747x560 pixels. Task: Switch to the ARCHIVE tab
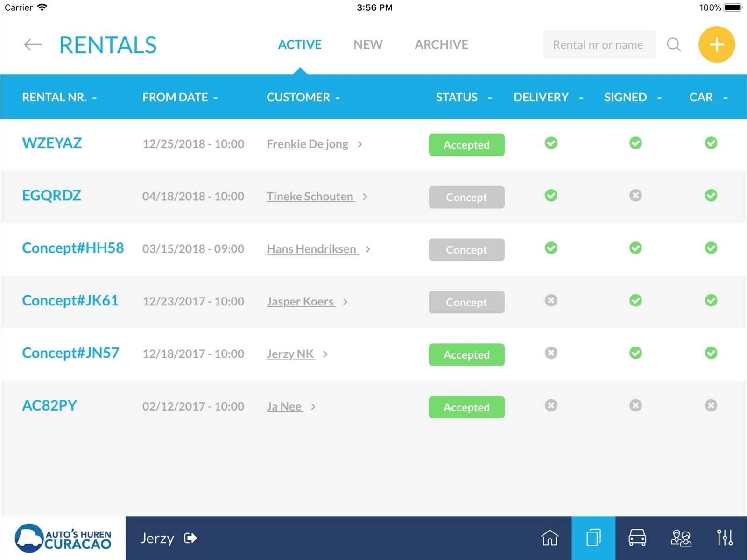[441, 44]
